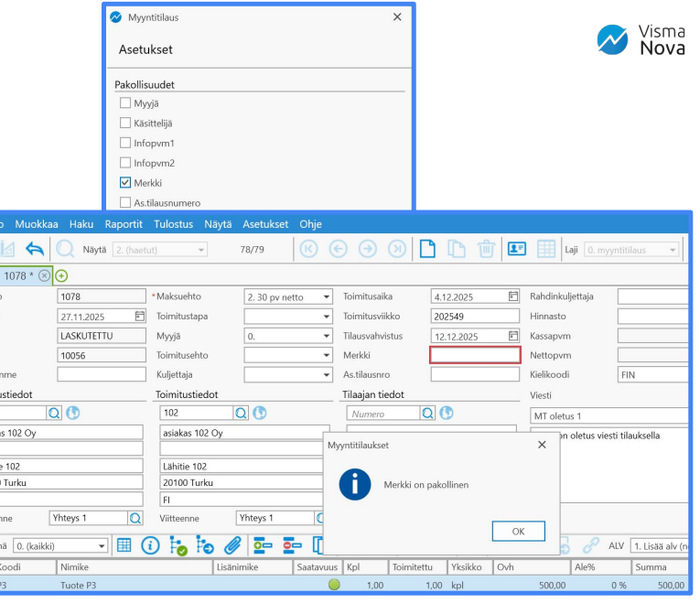Click the paperclip attachment icon
This screenshot has height=603, width=700.
tap(232, 545)
